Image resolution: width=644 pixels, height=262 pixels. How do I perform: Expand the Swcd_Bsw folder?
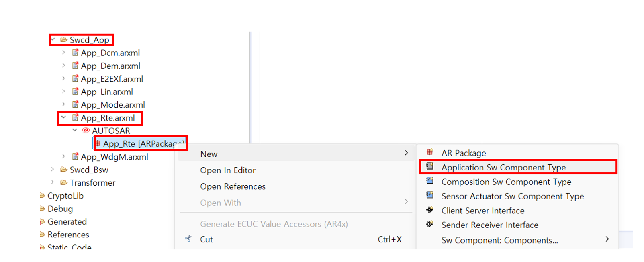(x=53, y=170)
